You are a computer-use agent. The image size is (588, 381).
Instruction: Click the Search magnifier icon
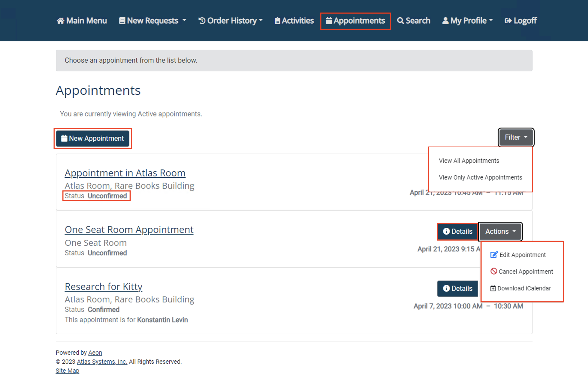[x=401, y=21]
